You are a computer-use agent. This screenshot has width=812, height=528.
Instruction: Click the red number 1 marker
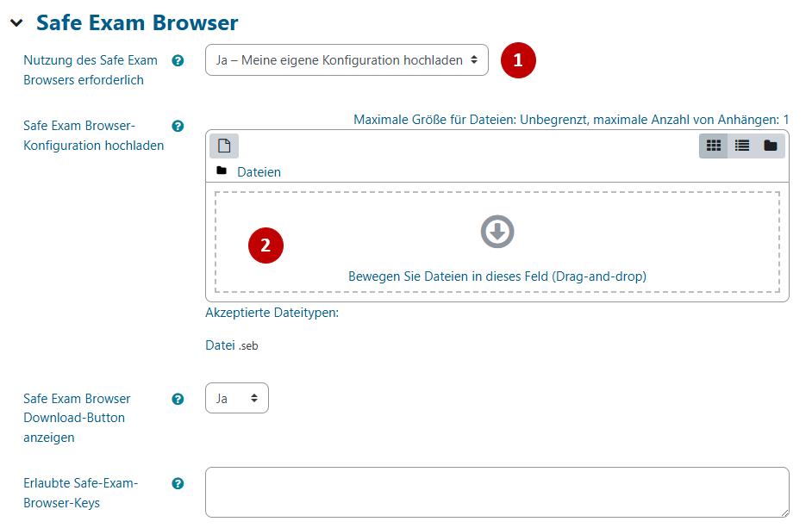(518, 60)
